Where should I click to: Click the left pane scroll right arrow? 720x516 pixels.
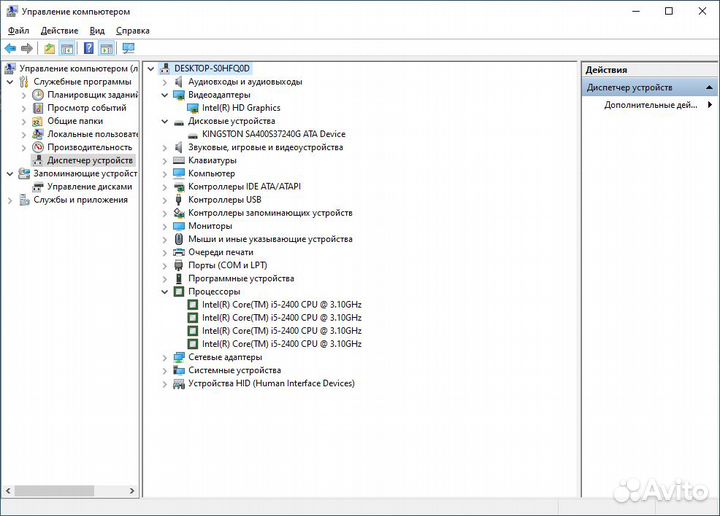132,491
